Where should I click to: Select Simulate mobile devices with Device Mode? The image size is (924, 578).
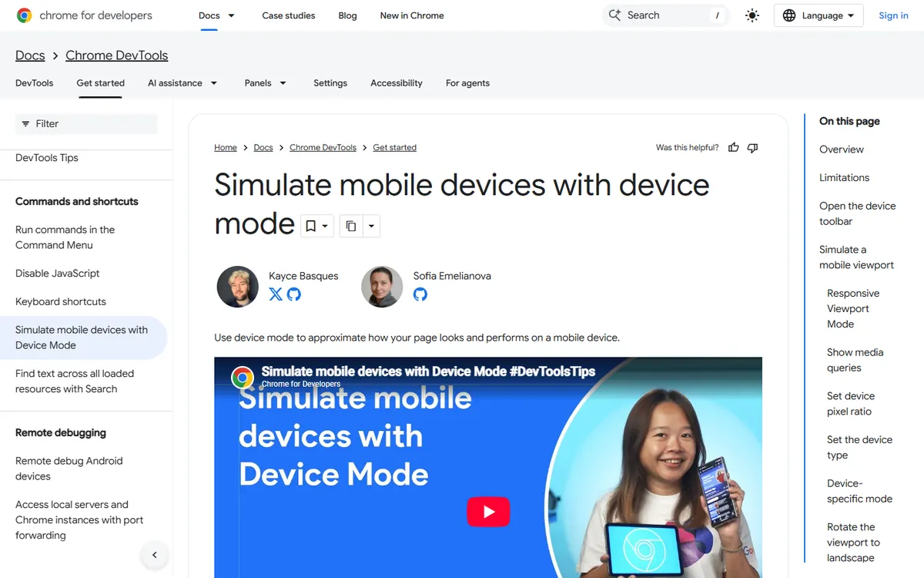point(83,338)
